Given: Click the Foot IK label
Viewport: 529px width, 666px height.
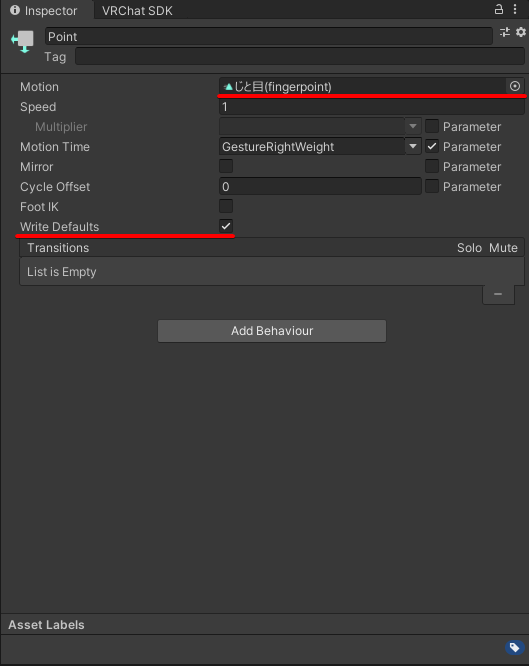Looking at the screenshot, I should pos(39,206).
